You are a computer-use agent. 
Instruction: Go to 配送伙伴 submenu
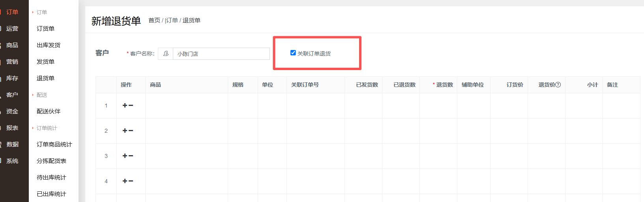pos(49,111)
